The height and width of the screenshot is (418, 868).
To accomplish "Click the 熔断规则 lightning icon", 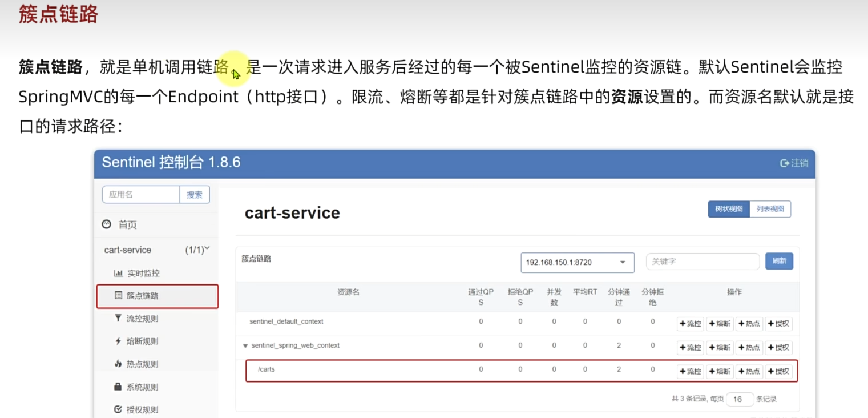I will point(118,341).
